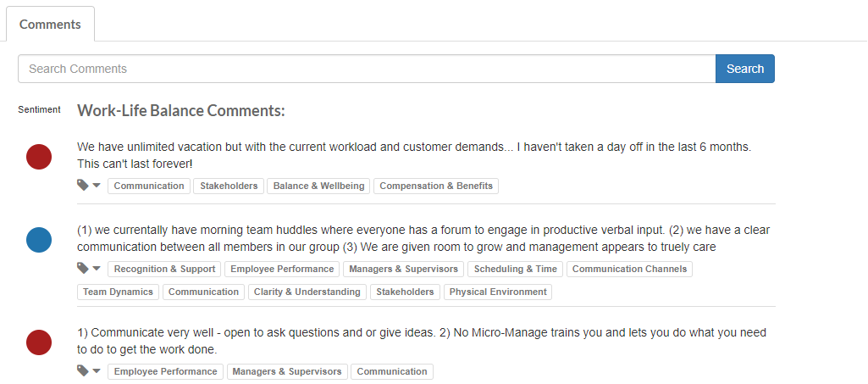Switch to the Comments tab
Screen dimensions: 868x384
50,25
